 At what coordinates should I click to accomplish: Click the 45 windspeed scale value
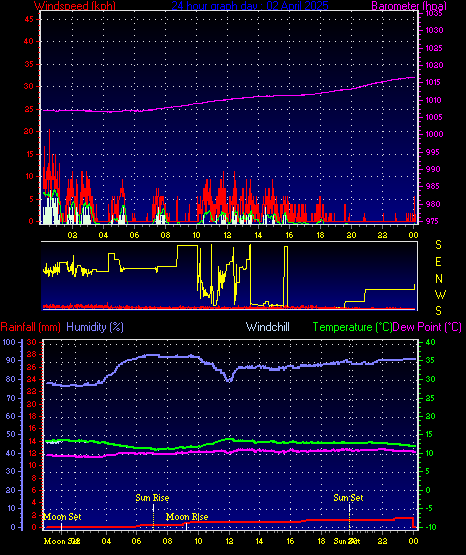pos(29,19)
